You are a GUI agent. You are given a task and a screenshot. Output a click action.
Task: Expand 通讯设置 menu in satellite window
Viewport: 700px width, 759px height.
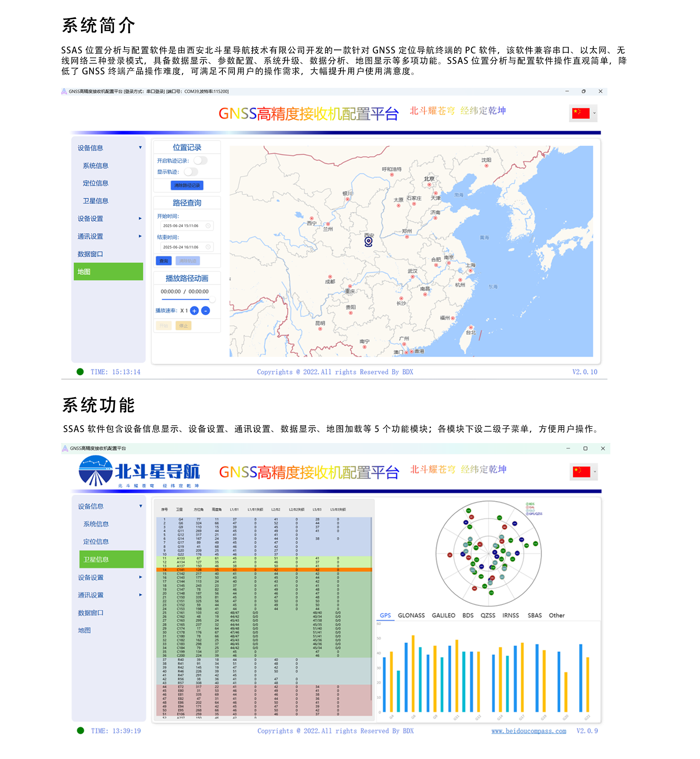click(140, 595)
